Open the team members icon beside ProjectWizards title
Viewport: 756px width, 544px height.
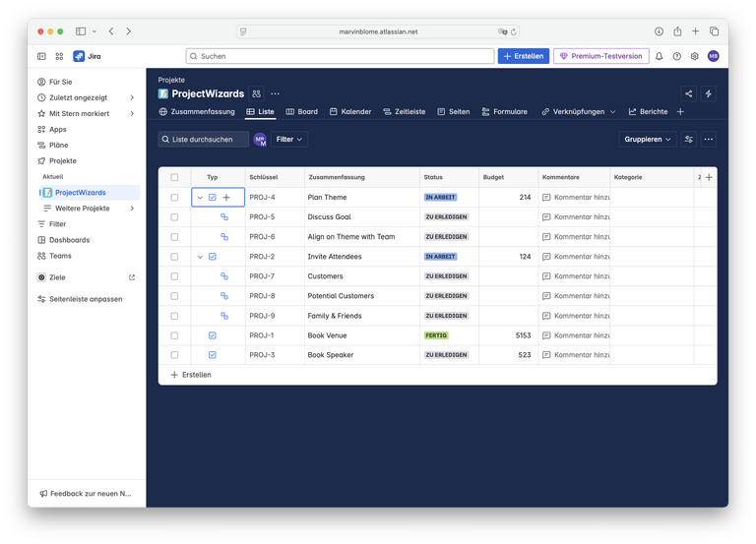pos(257,94)
